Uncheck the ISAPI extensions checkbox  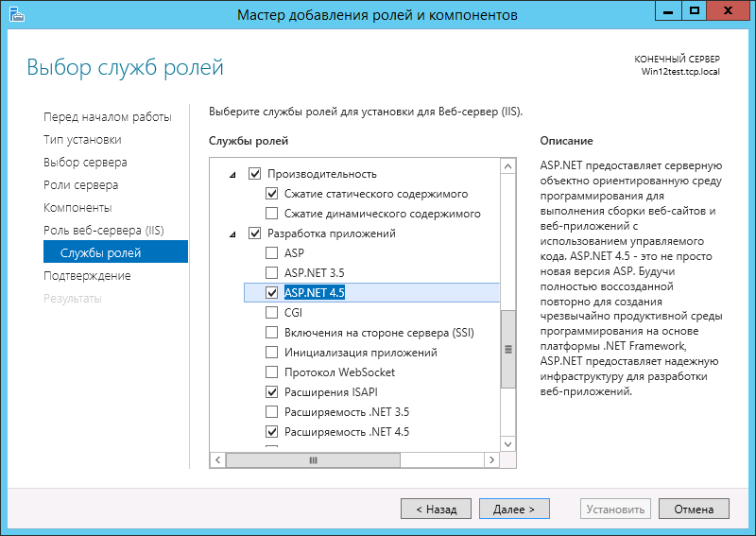point(272,392)
